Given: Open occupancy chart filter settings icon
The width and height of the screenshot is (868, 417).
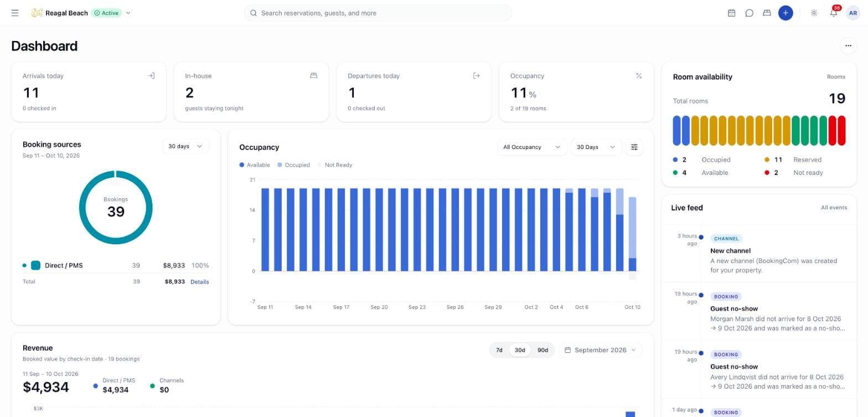Looking at the screenshot, I should (x=634, y=147).
